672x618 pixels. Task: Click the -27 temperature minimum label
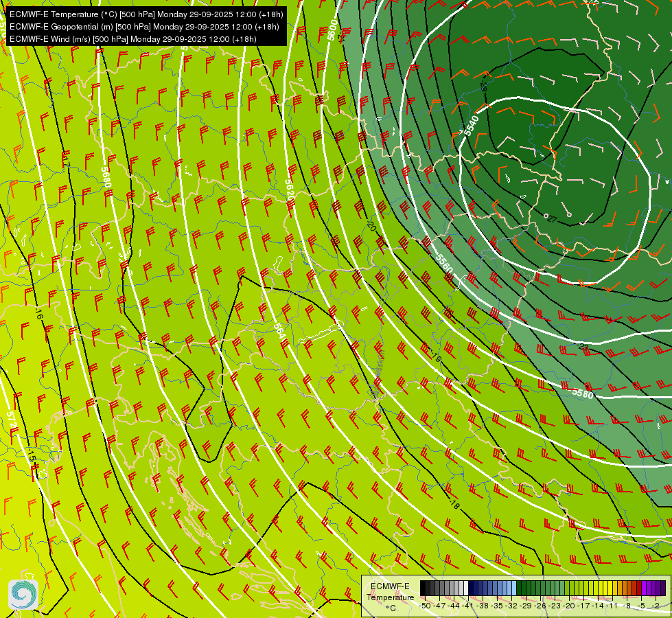point(552,220)
